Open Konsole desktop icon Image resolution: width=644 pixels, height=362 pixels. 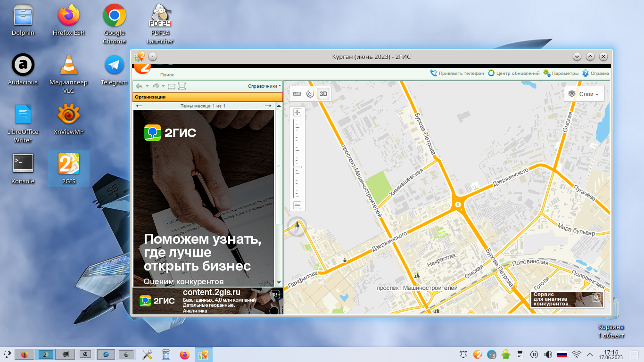pyautogui.click(x=23, y=169)
